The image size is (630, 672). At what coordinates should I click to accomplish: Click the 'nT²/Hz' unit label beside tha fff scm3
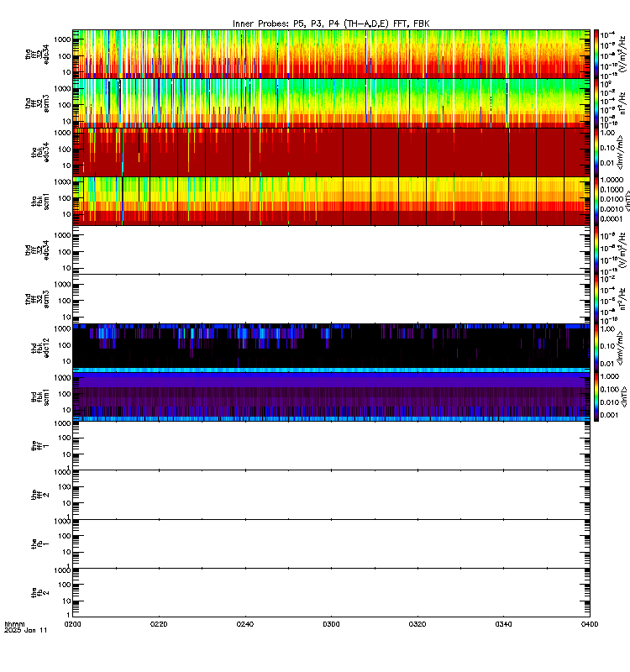[x=624, y=103]
